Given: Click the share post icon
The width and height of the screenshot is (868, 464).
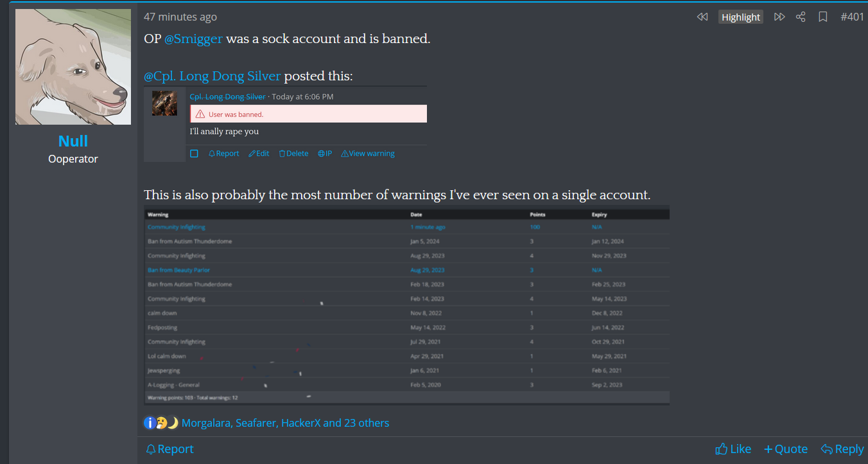Looking at the screenshot, I should [x=801, y=17].
